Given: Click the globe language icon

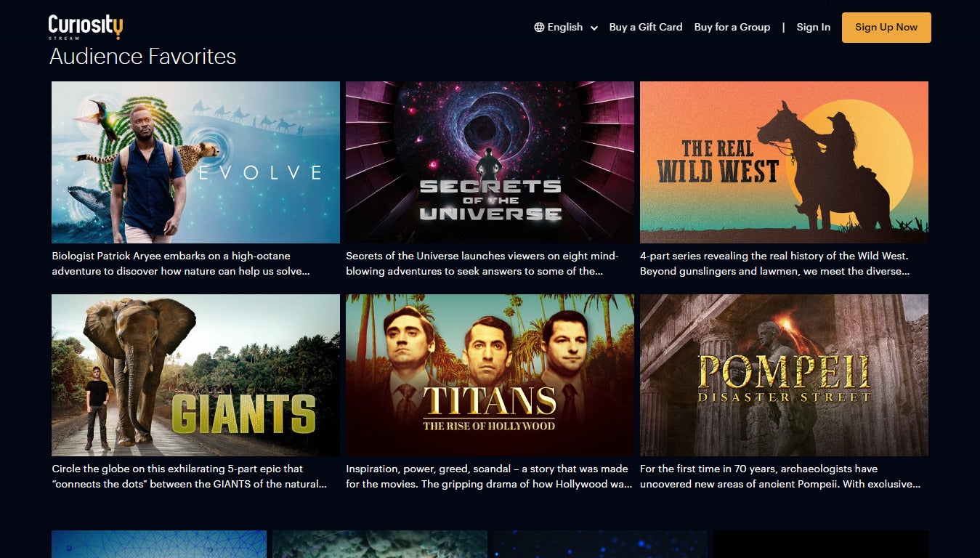Looking at the screenshot, I should pyautogui.click(x=539, y=28).
